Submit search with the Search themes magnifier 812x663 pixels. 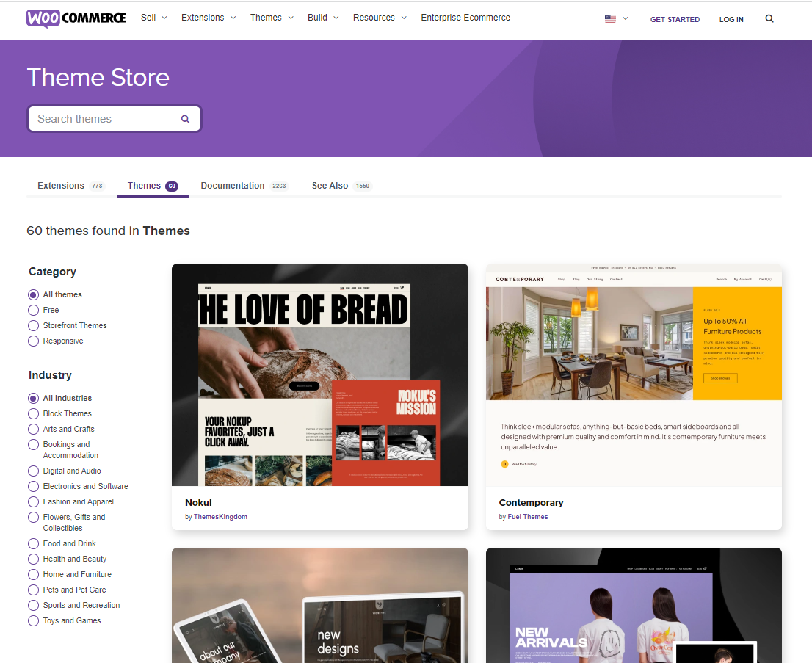[x=185, y=119]
